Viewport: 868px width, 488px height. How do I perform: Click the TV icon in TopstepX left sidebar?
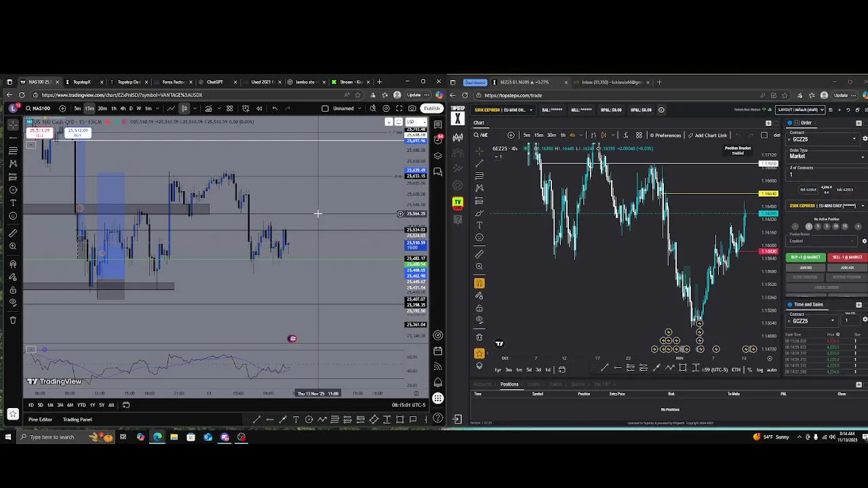(458, 202)
